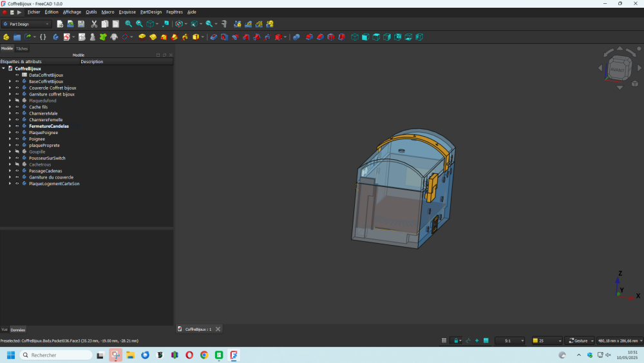Click the Cut scissors icon
Screen dimensions: 644x363
(94, 24)
